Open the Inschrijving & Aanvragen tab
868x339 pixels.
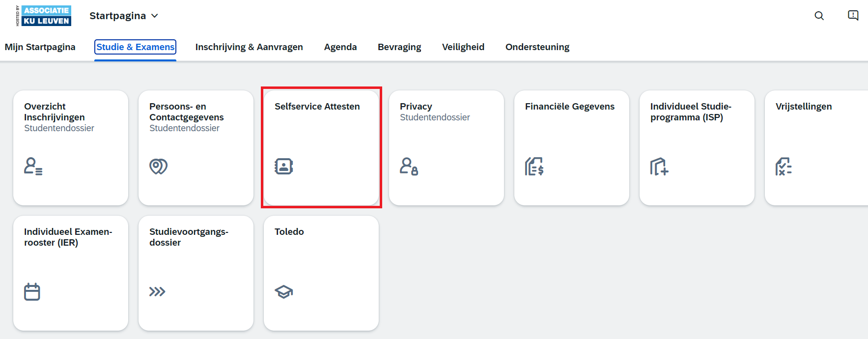point(249,47)
